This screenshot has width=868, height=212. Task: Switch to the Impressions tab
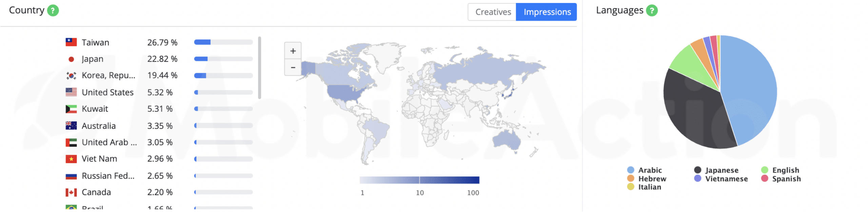coord(546,12)
